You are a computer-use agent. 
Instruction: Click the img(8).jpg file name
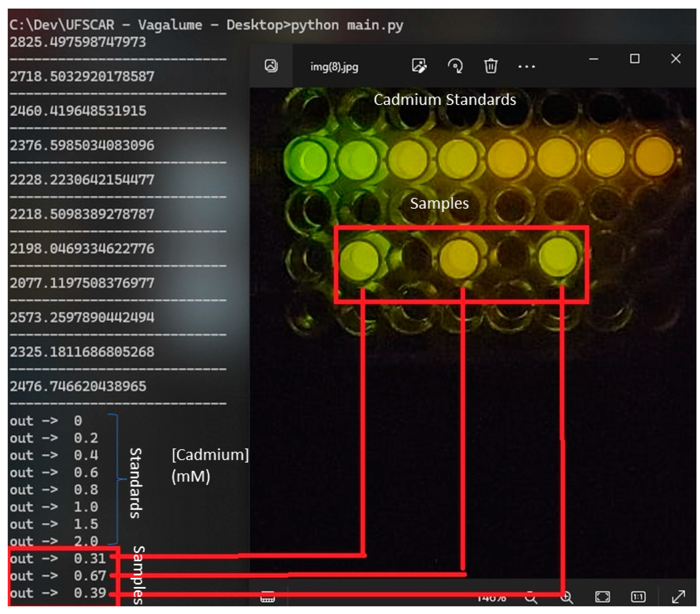tap(334, 67)
